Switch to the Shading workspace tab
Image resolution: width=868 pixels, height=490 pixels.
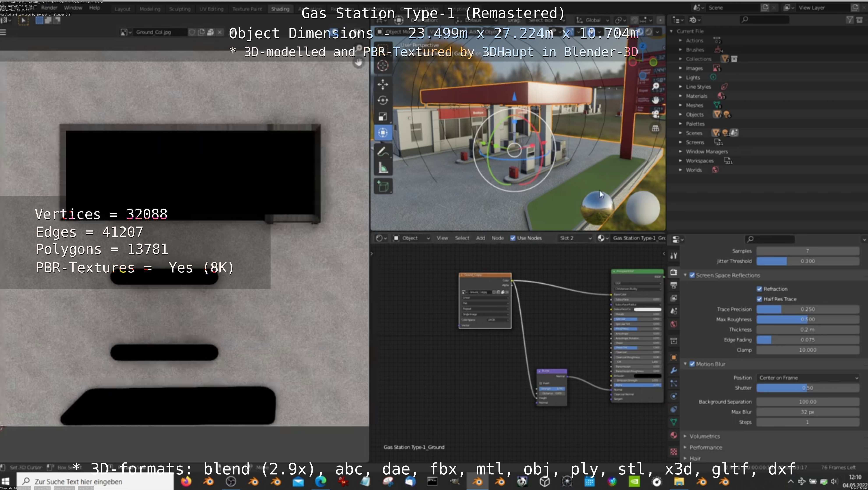click(280, 9)
